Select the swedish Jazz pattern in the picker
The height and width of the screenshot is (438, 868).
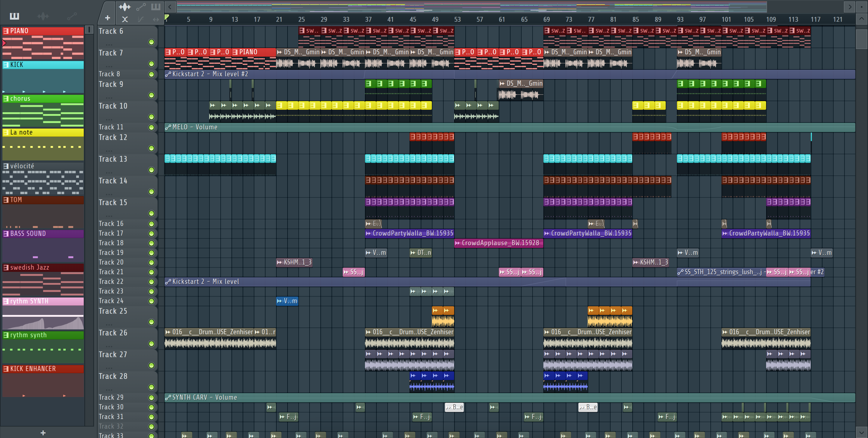(43, 280)
